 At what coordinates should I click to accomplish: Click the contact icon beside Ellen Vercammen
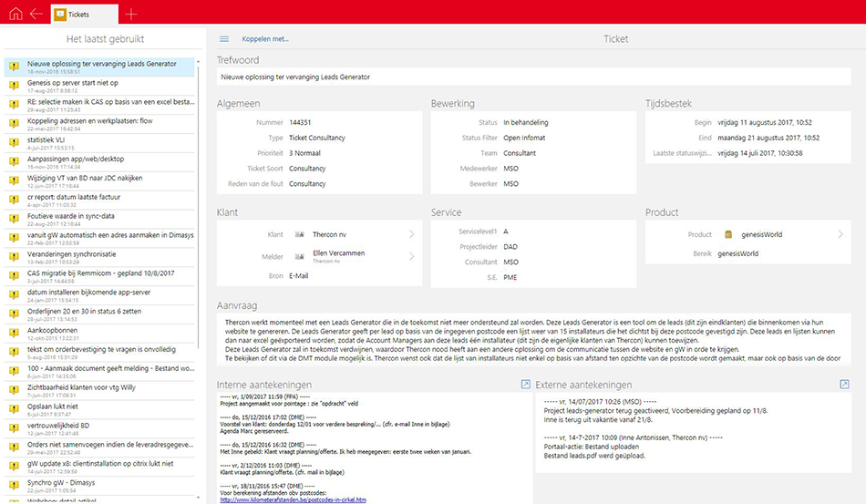tap(299, 257)
